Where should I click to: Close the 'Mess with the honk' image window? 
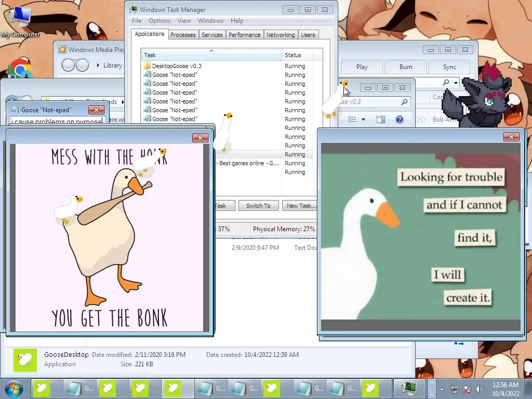pyautogui.click(x=200, y=138)
